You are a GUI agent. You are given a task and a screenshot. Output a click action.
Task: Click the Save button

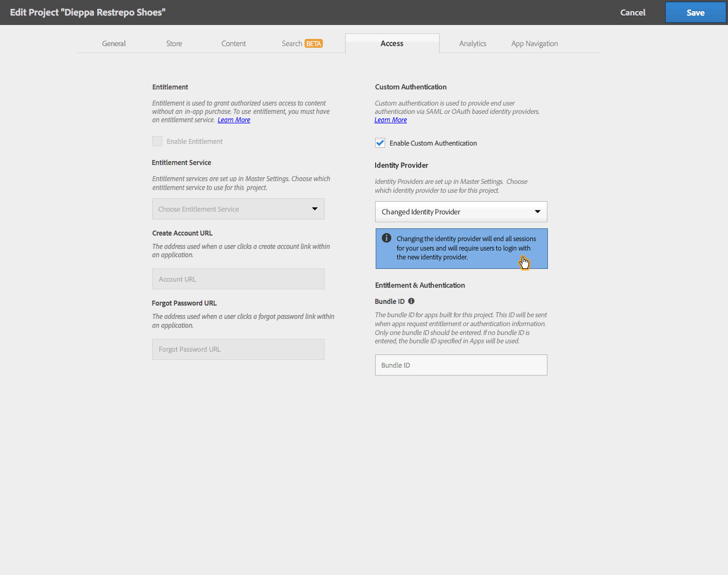pyautogui.click(x=696, y=12)
